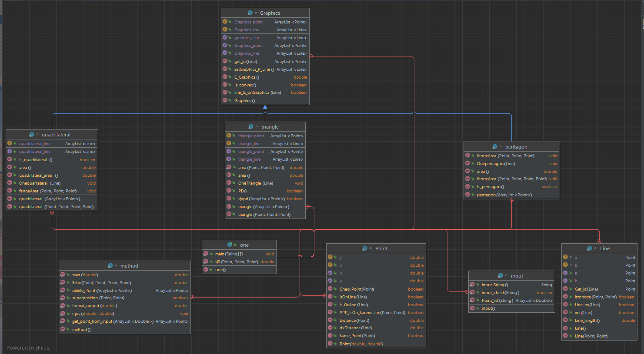This screenshot has height=354, width=644.
Task: Click the method icon beside Is_pentagon()
Action: pyautogui.click(x=467, y=186)
